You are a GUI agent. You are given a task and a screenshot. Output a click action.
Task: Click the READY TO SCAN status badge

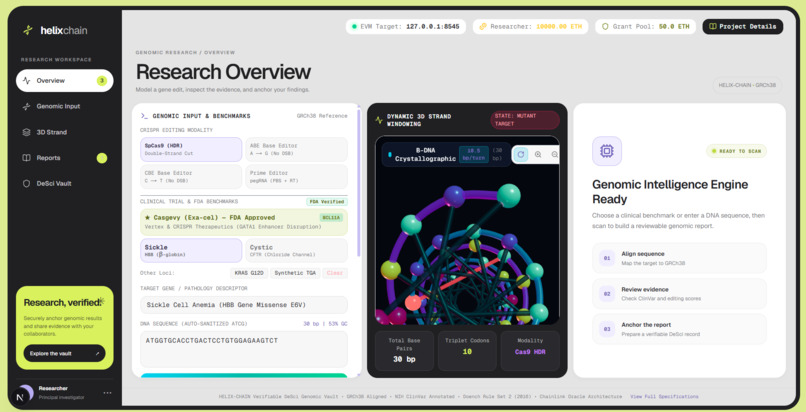(x=736, y=151)
